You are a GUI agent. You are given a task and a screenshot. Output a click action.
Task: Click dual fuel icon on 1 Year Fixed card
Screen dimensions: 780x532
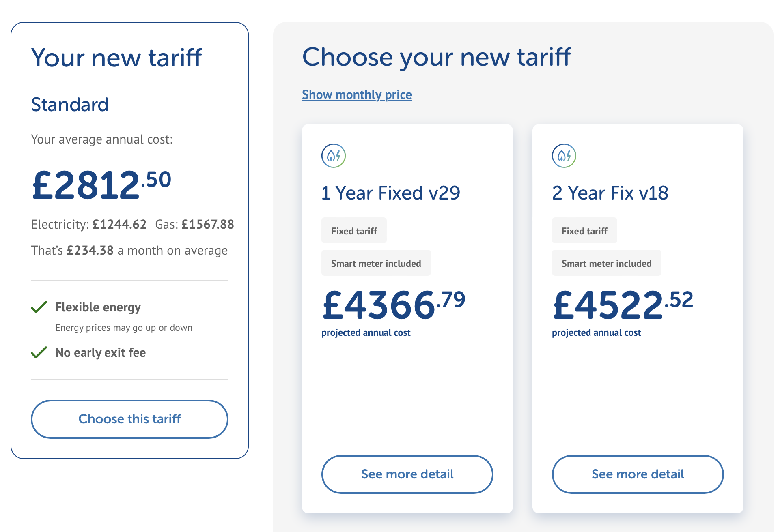click(x=334, y=156)
